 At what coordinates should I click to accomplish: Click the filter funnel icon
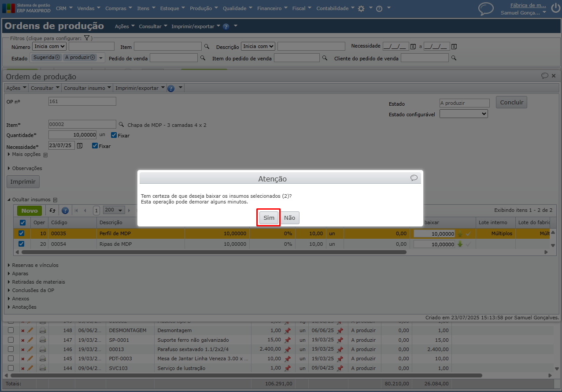tap(87, 38)
